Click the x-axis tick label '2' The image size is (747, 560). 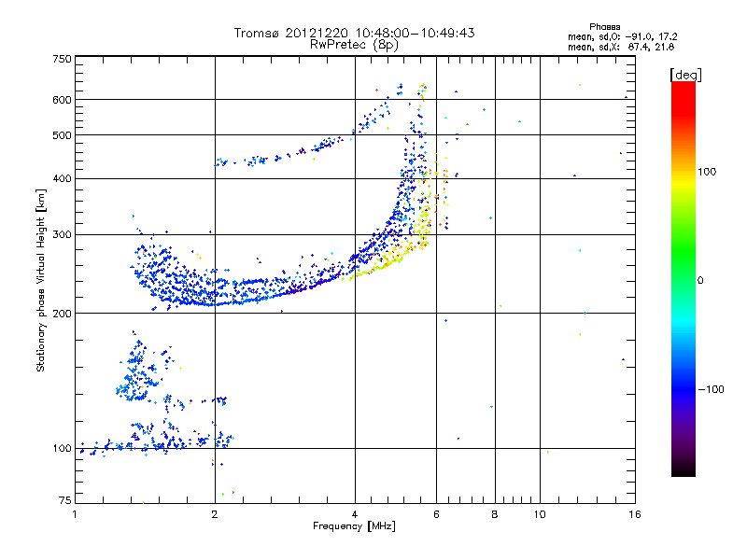point(215,514)
